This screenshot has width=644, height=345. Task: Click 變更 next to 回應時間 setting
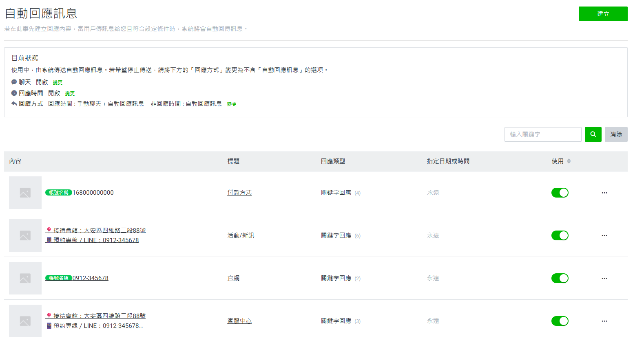[70, 94]
